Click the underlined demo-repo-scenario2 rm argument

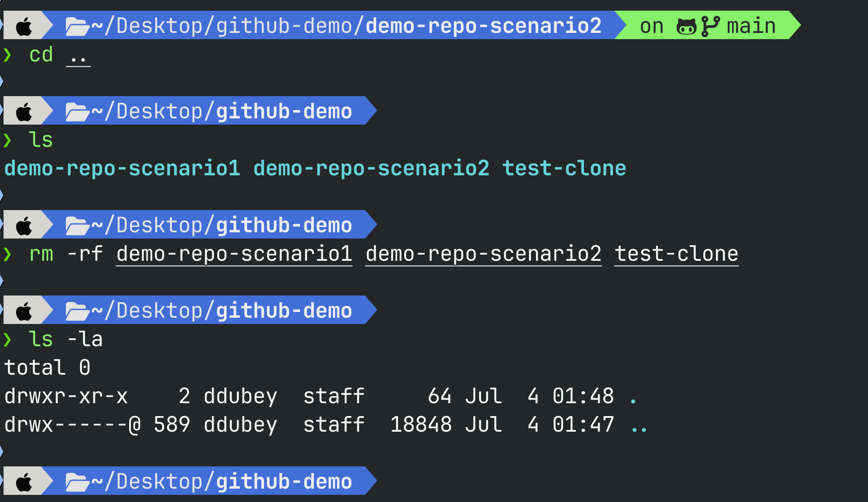(x=483, y=254)
